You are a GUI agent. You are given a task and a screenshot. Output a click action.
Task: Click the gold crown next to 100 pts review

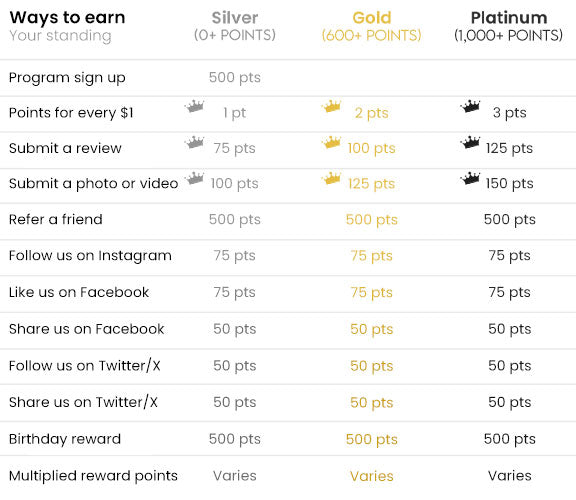pos(331,142)
